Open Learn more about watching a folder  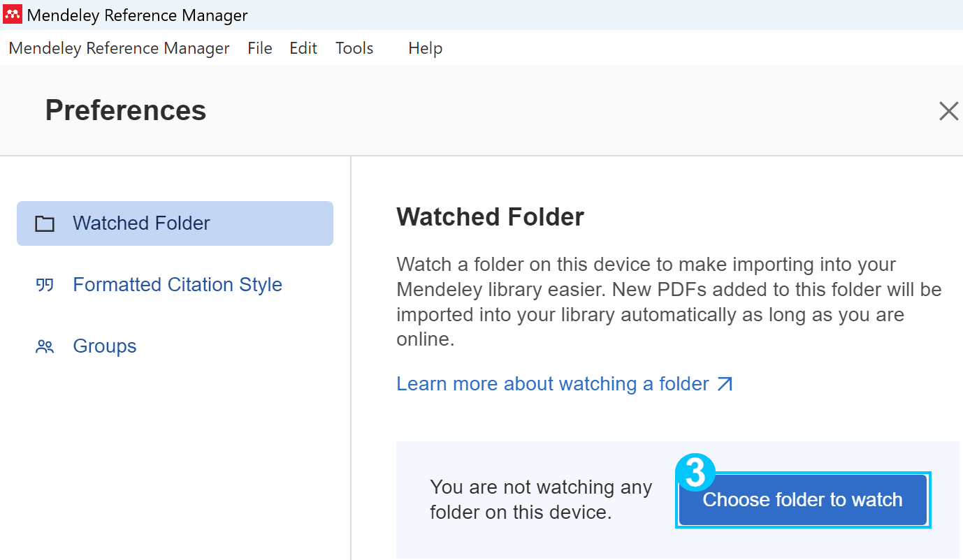(x=565, y=384)
